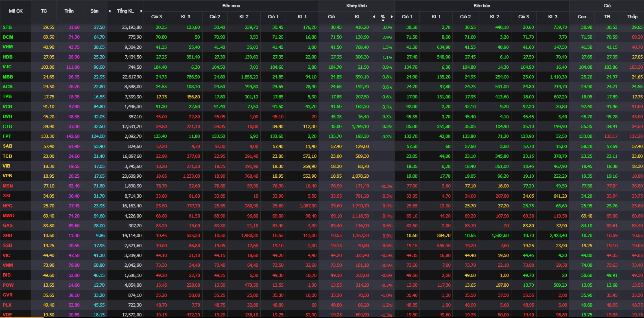
Task: Open the VHM stock symbol
Action: [x=8, y=47]
